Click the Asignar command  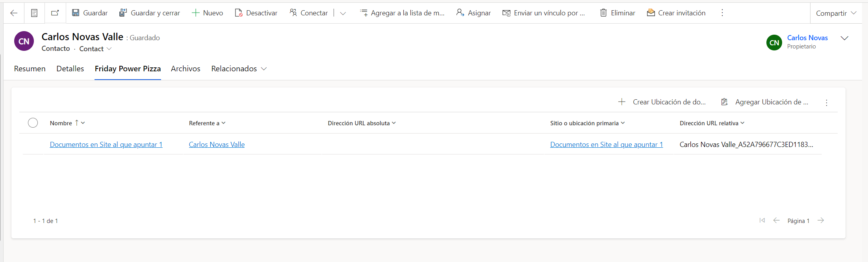coord(473,13)
